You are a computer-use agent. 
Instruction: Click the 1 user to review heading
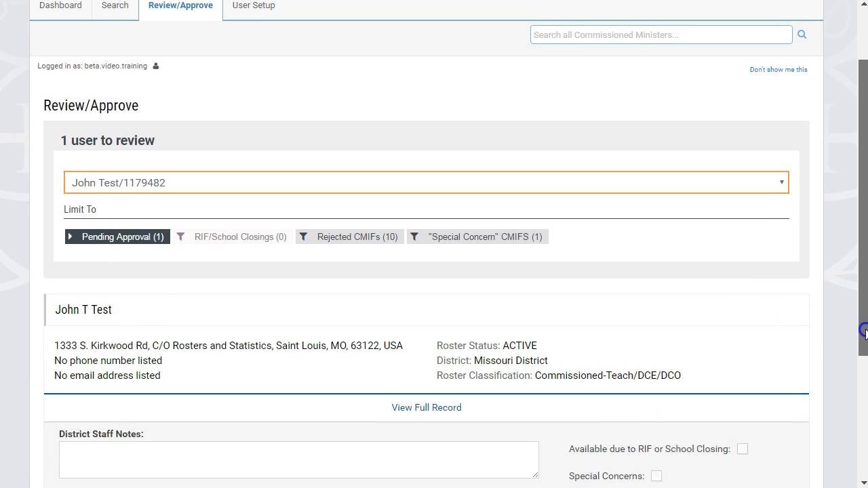pyautogui.click(x=108, y=140)
